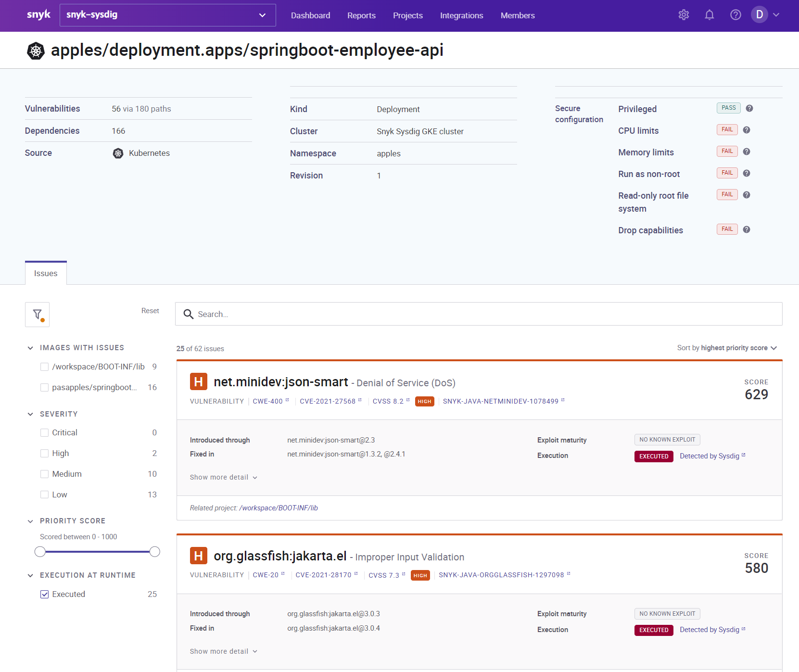Screen dimensions: 799x672
Task: Click help icon for Read-only root file system
Action: (x=747, y=195)
